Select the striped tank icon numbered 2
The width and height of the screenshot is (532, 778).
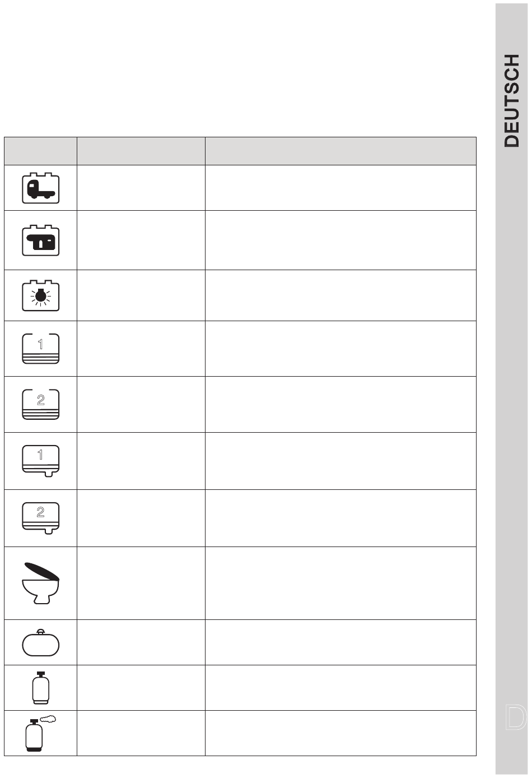40,404
